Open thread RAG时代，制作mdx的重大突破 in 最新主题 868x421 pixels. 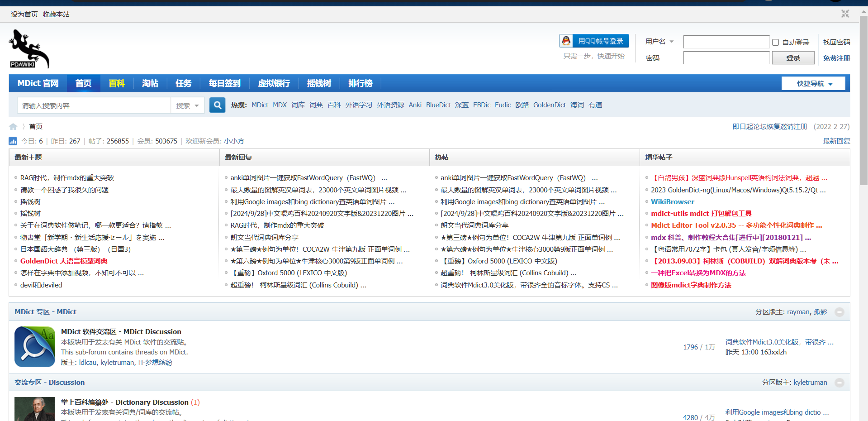(67, 178)
